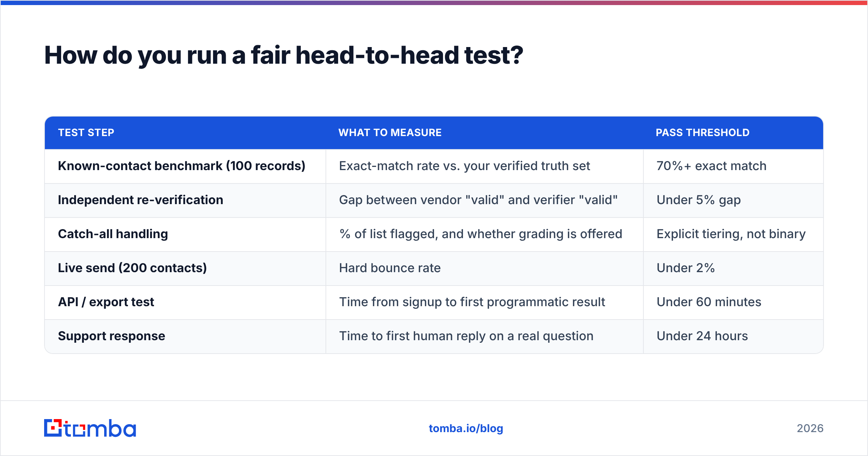Select 'Live send (200 contacts)' row label
Screen dimensions: 868x456
click(132, 268)
